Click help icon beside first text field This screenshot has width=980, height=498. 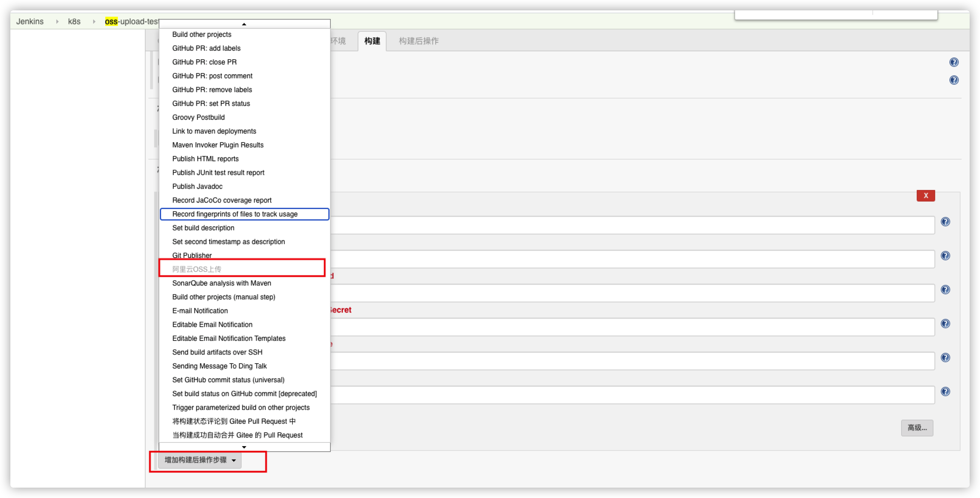(945, 222)
